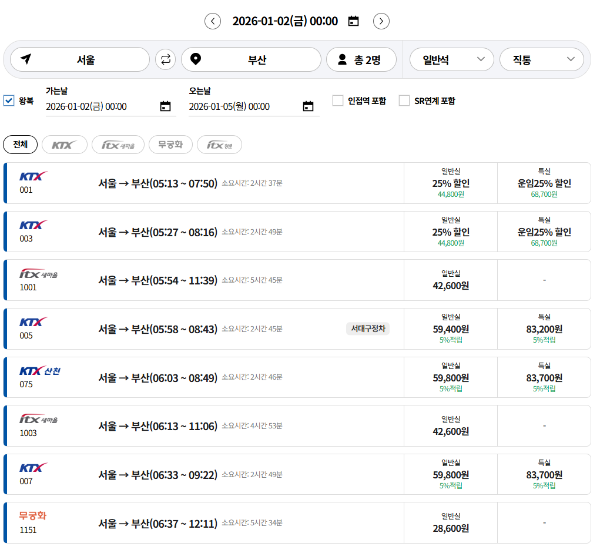600x549 pixels.
Task: Click route 서울 → 부산(05:58 ~ 08:43)
Action: (158, 329)
